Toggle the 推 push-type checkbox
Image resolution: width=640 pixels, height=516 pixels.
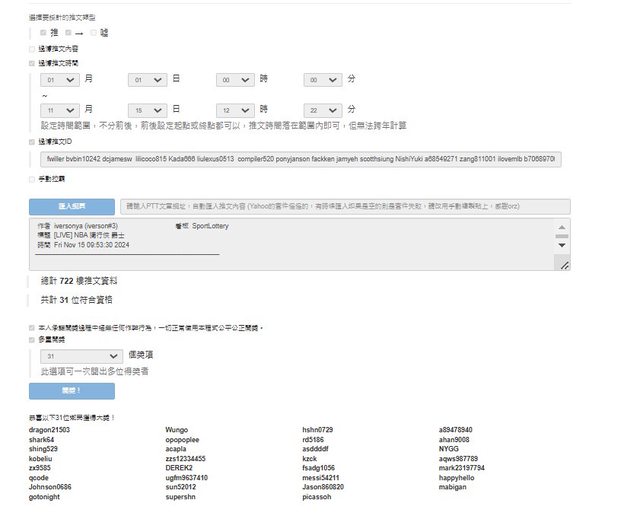(43, 33)
